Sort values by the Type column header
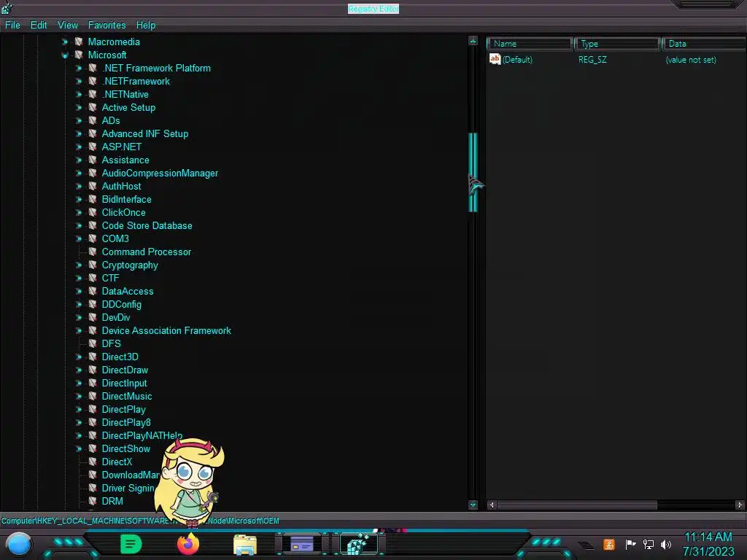 [617, 44]
